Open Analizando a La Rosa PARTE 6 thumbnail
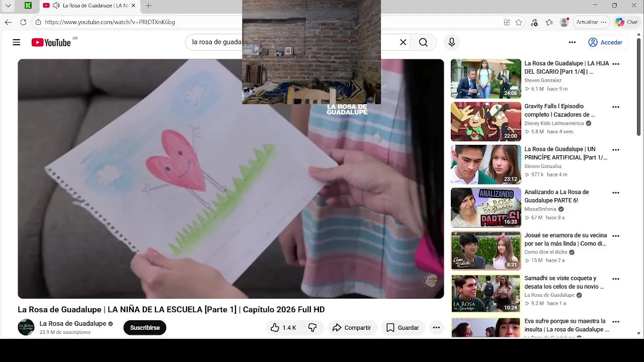Viewport: 644px width, 362px height. tap(486, 208)
